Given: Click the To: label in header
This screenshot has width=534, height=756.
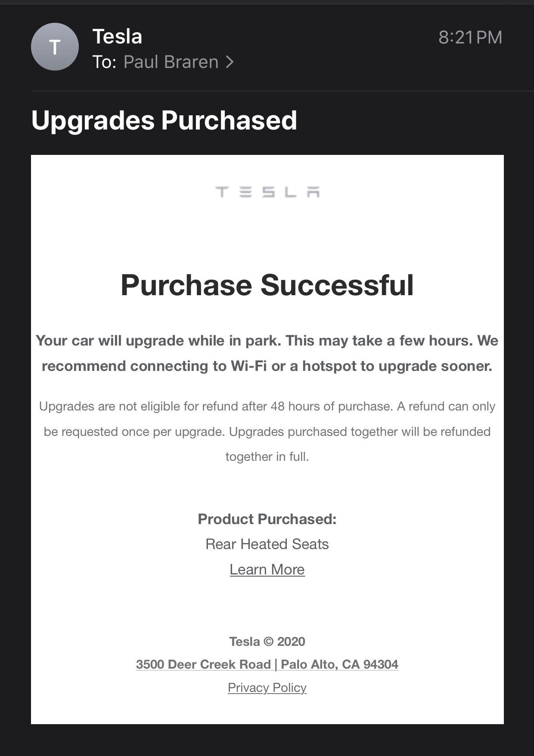Looking at the screenshot, I should coord(104,62).
